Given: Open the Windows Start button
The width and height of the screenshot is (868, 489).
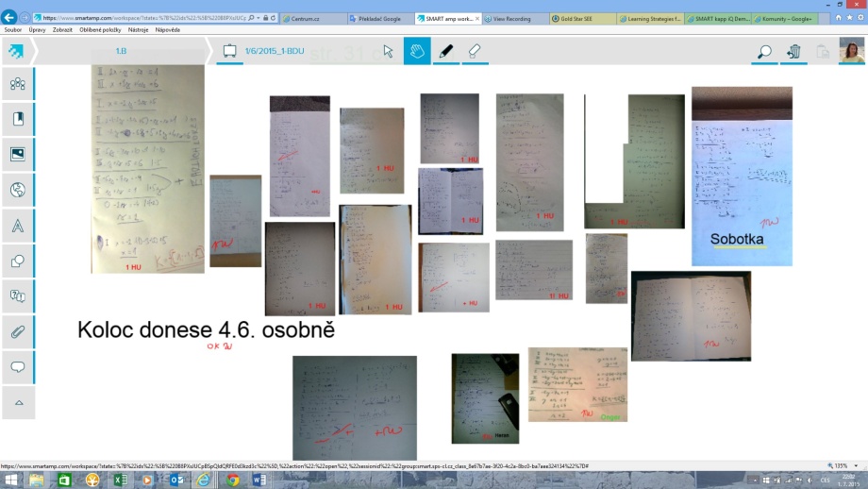Looking at the screenshot, I should [x=11, y=480].
